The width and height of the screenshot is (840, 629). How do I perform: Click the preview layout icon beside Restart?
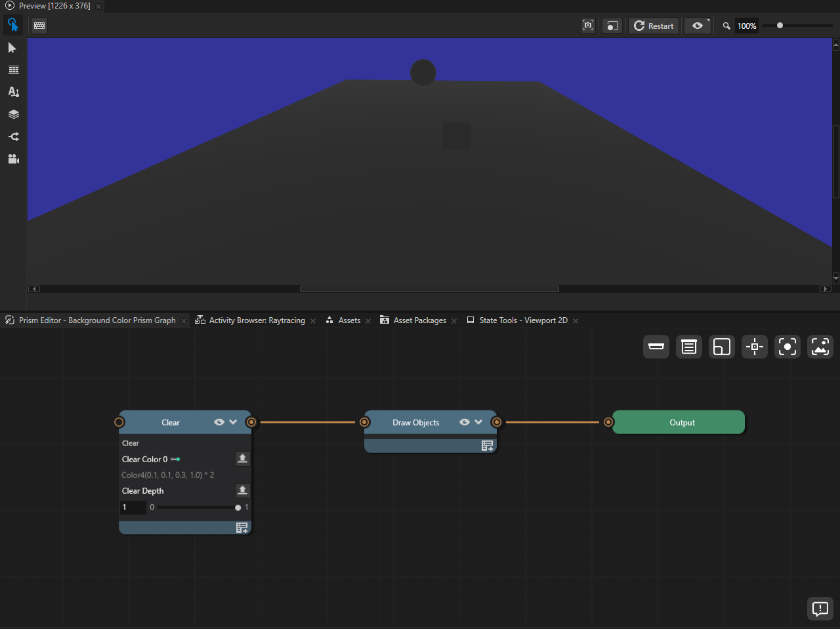[x=612, y=26]
